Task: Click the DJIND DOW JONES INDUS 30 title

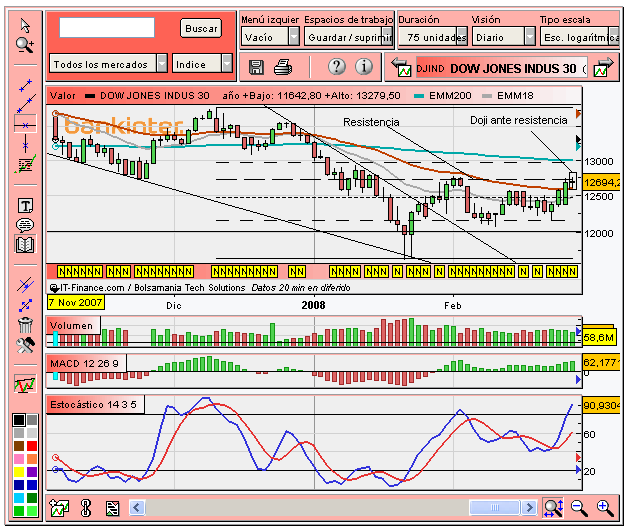Action: click(501, 69)
